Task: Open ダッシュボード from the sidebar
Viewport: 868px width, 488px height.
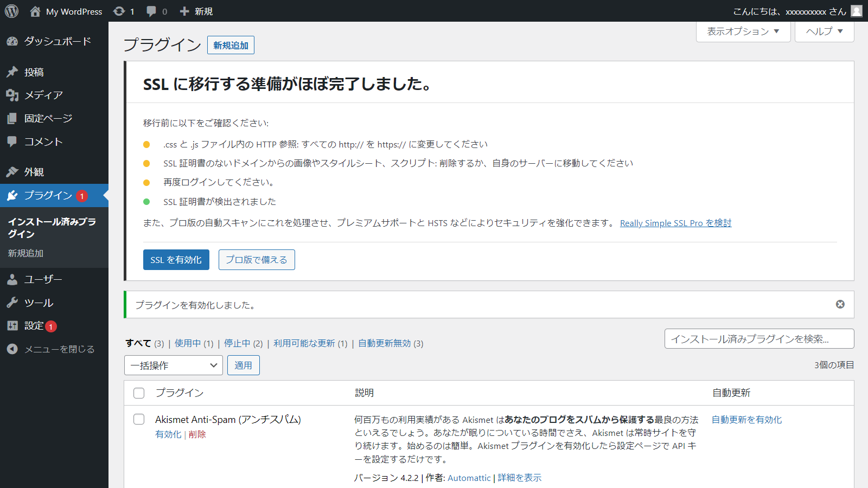Action: point(57,41)
